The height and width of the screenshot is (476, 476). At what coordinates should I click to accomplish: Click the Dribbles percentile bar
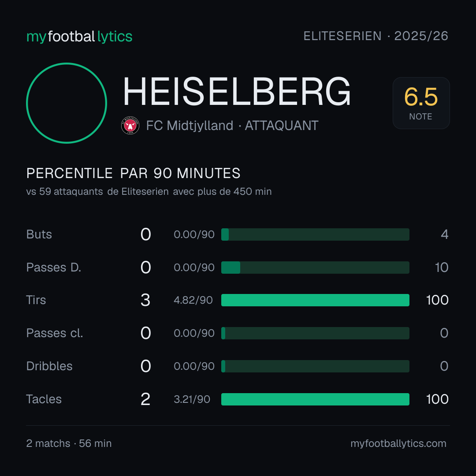315,366
